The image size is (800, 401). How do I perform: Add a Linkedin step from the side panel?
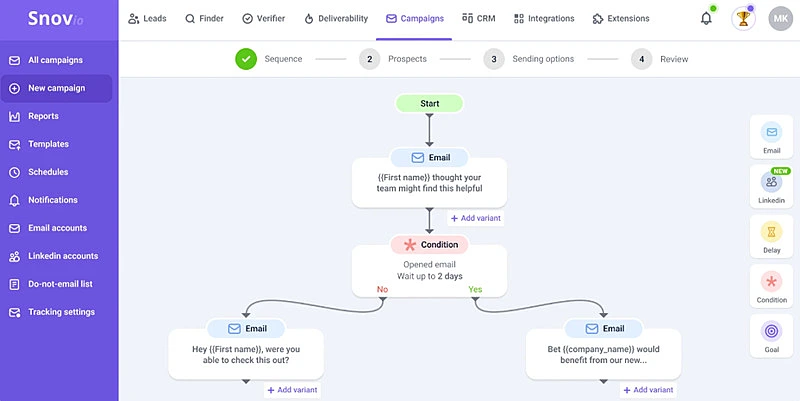771,186
